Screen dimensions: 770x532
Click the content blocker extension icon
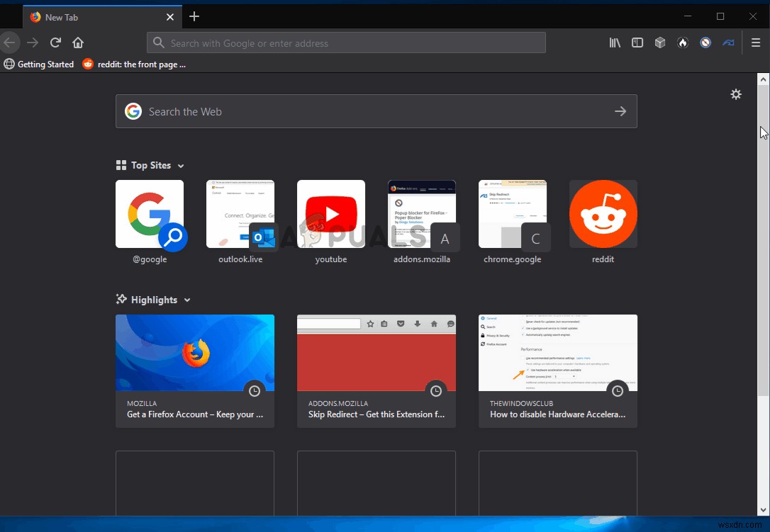point(705,43)
